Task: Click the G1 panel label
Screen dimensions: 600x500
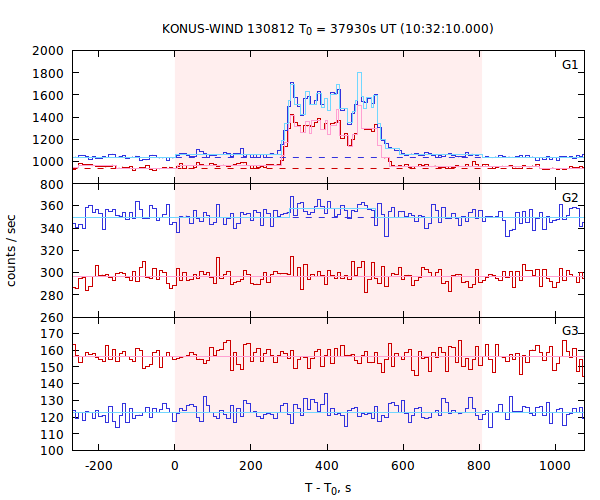Action: click(x=570, y=65)
